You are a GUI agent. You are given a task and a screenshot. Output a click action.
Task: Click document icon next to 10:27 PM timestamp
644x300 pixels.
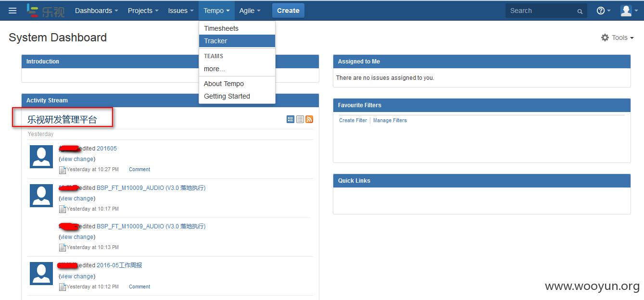[63, 170]
